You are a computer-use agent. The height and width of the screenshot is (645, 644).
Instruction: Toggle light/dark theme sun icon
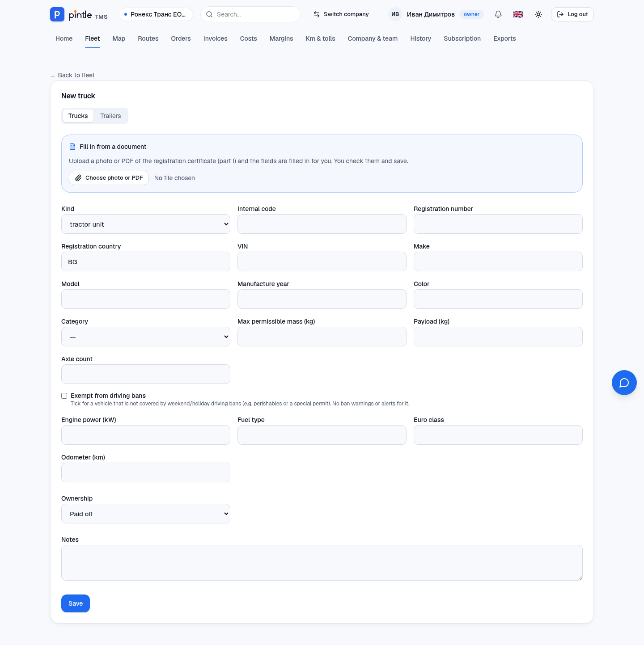click(538, 14)
